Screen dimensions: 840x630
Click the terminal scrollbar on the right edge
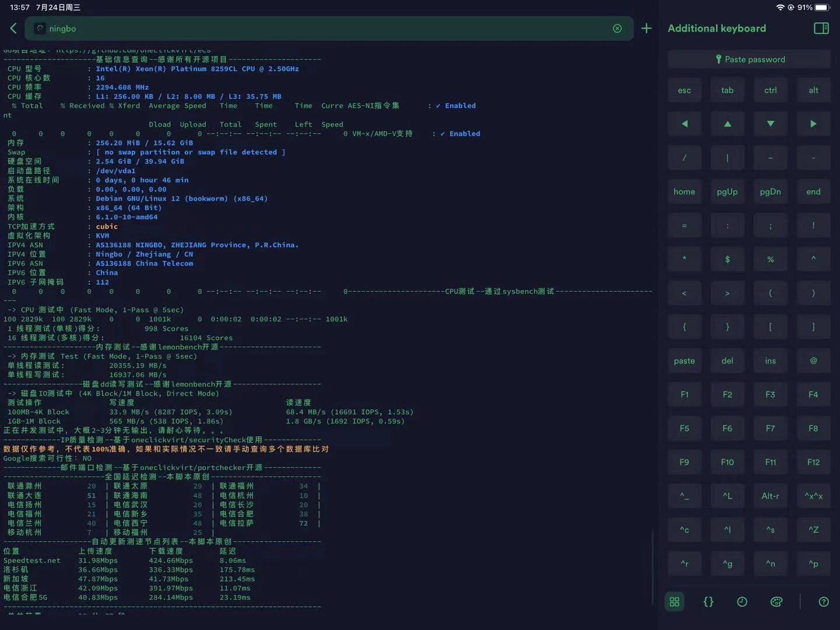(x=652, y=566)
